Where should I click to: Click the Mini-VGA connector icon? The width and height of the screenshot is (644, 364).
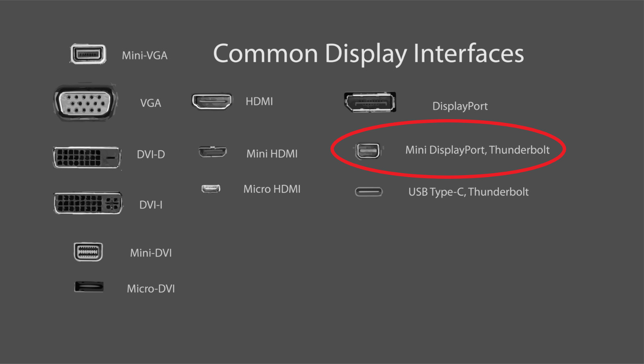point(88,54)
